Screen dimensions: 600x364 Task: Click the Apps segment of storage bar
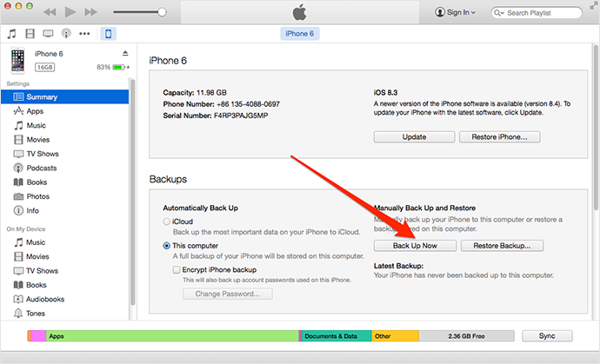click(172, 336)
